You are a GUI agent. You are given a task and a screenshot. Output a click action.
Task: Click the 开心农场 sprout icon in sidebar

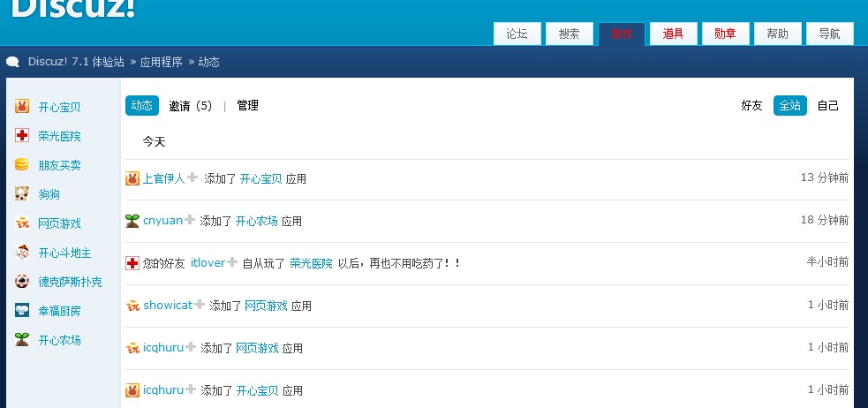coord(21,339)
